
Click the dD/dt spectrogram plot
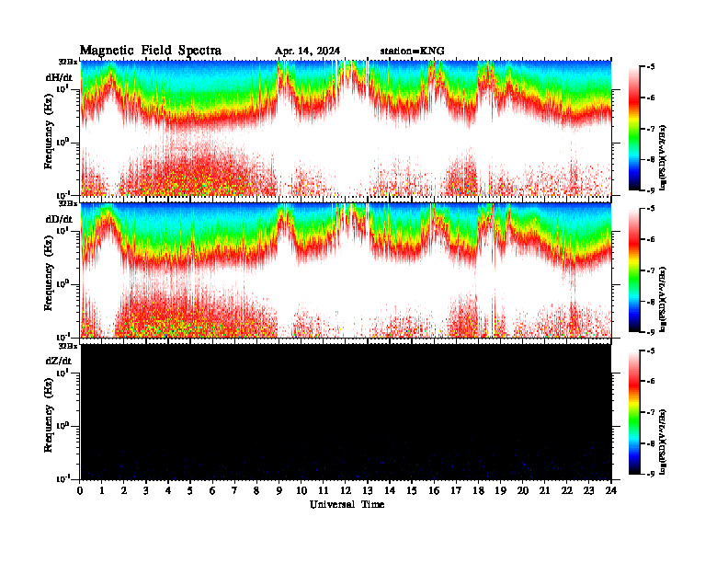pyautogui.click(x=346, y=270)
